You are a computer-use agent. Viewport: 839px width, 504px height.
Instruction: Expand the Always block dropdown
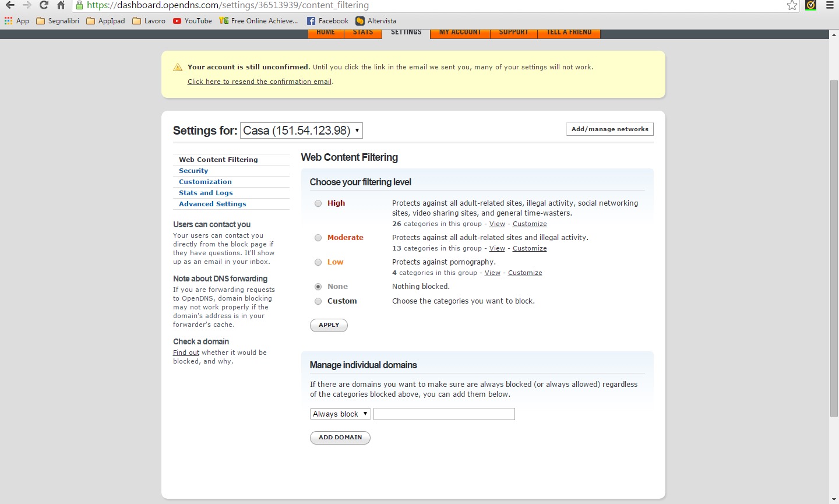[x=340, y=414]
